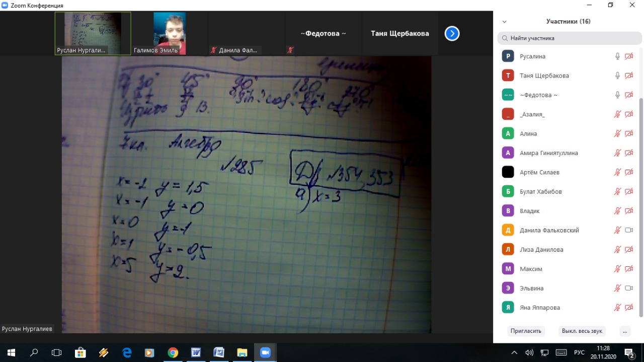This screenshot has width=644, height=362.
Task: Click the Пригласить button
Action: 526,331
